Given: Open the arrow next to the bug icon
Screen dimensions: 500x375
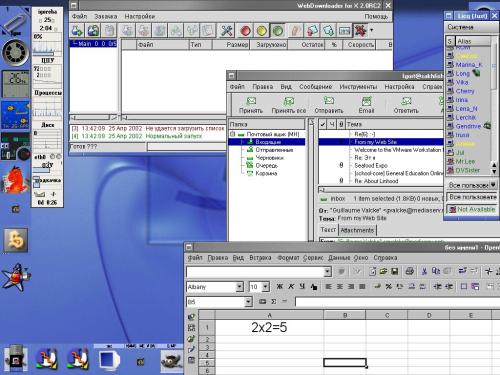Looking at the screenshot, I should (372, 30).
